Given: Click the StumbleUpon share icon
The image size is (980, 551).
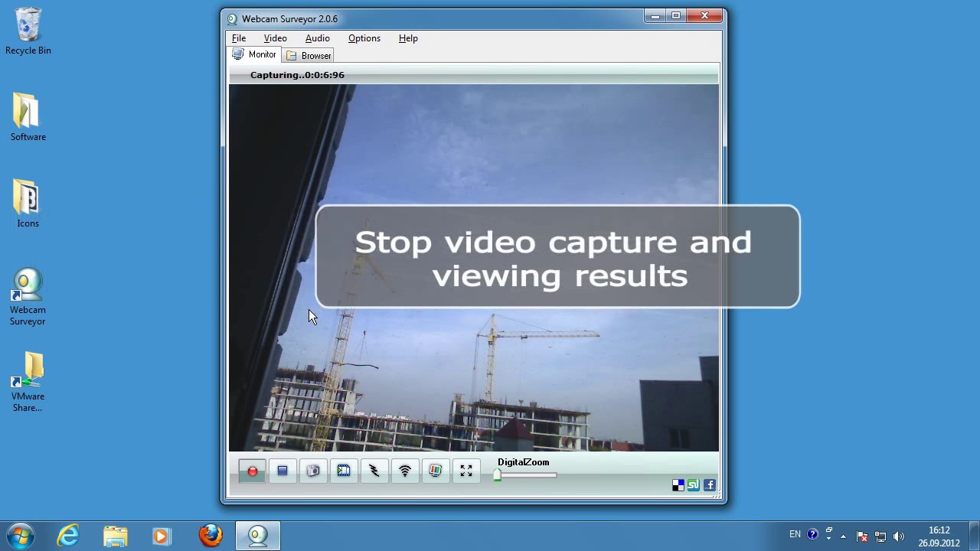Looking at the screenshot, I should [x=694, y=485].
